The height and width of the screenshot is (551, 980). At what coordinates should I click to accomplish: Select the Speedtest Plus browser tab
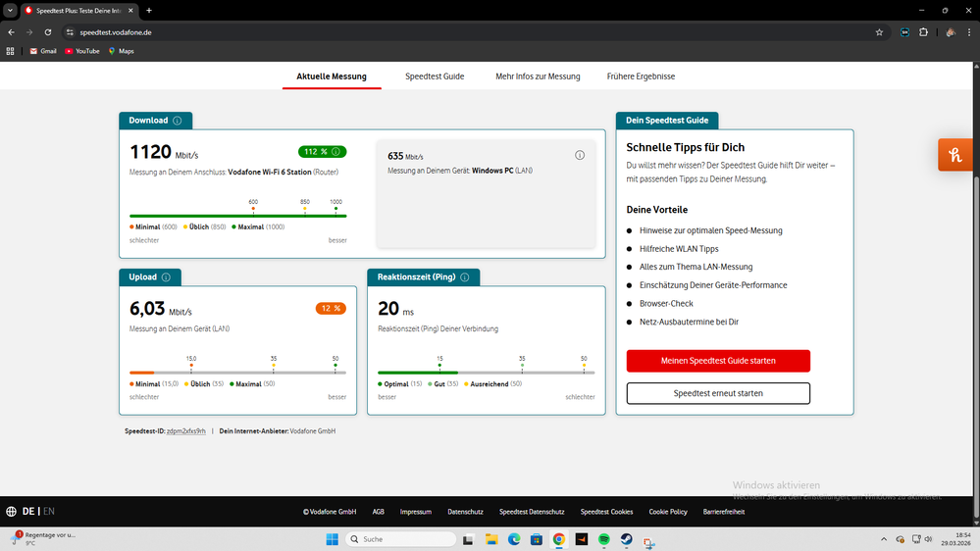(x=78, y=11)
